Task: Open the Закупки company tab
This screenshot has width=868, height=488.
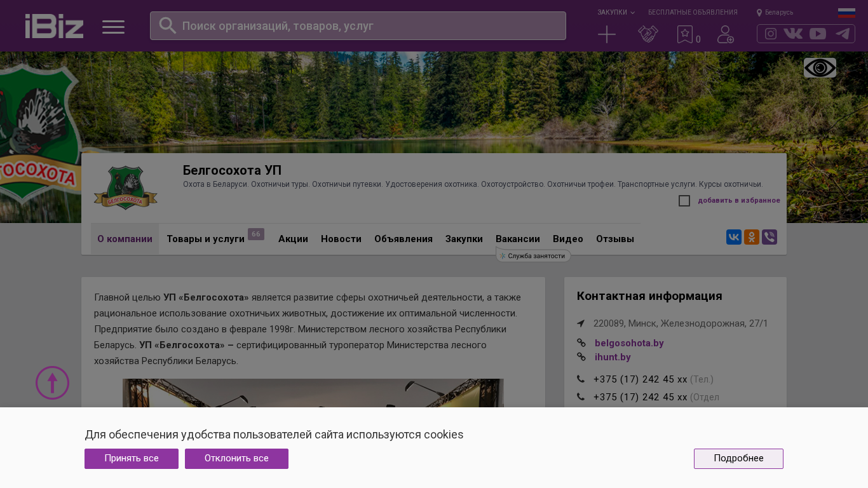Action: (x=464, y=239)
